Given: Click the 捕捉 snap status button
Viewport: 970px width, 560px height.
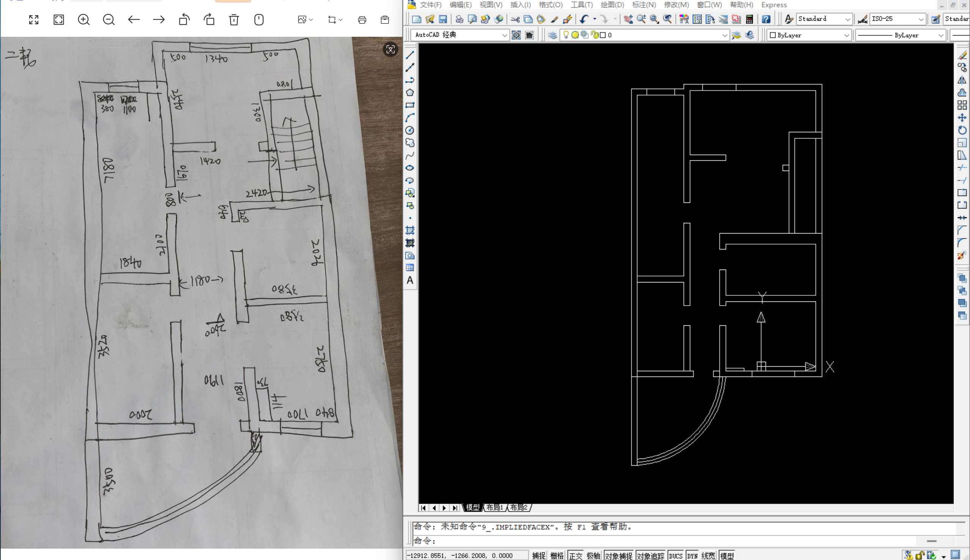Looking at the screenshot, I should click(x=538, y=555).
